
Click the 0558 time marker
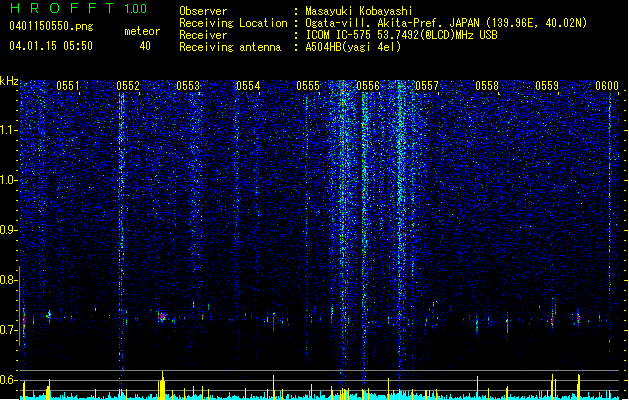(487, 86)
